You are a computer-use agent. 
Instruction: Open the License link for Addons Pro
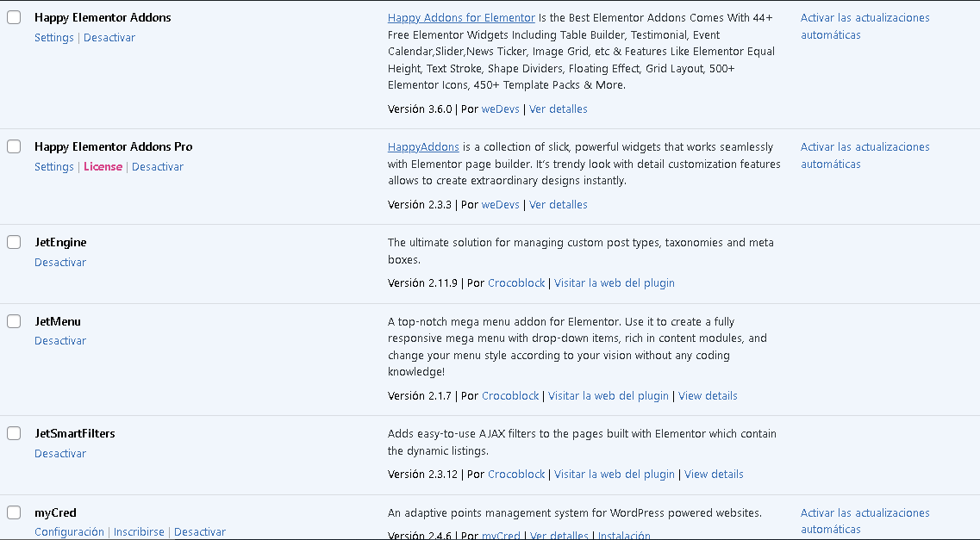(x=103, y=167)
